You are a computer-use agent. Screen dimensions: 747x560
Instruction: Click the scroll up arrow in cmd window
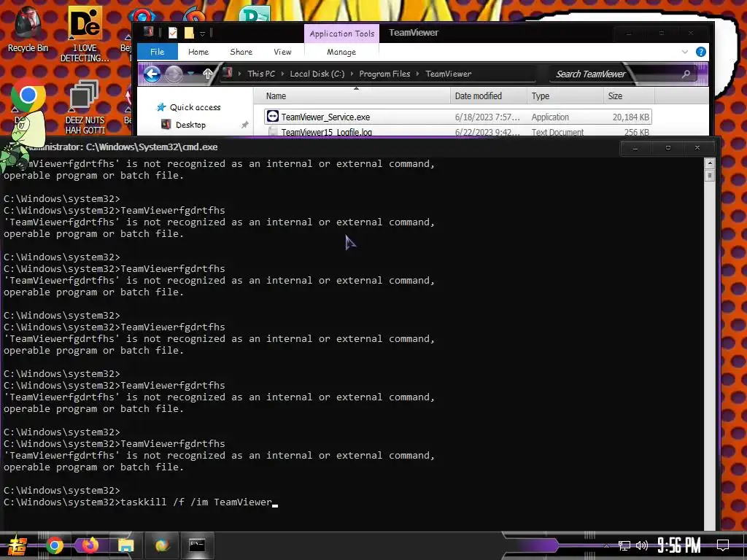(709, 164)
